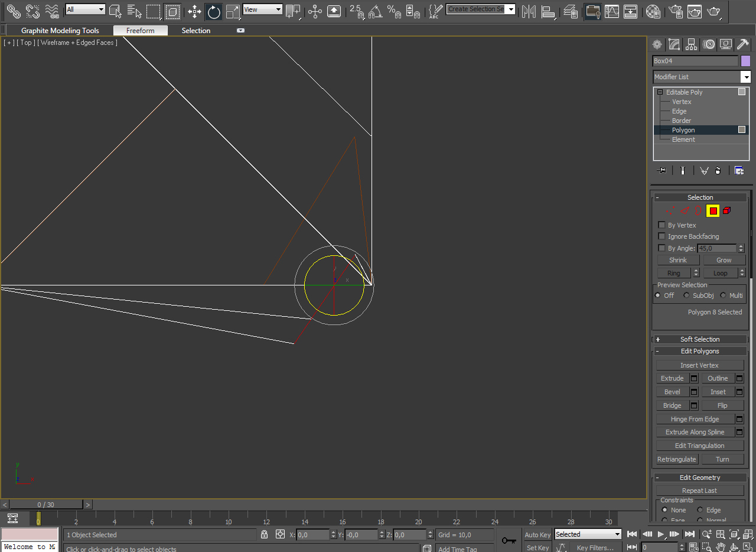Screen dimensions: 756x552
Task: Open the Modify command panel tab
Action: point(674,44)
